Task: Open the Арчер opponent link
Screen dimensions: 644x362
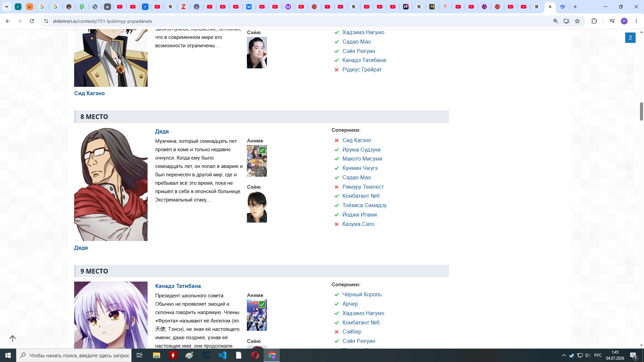Action: click(350, 304)
